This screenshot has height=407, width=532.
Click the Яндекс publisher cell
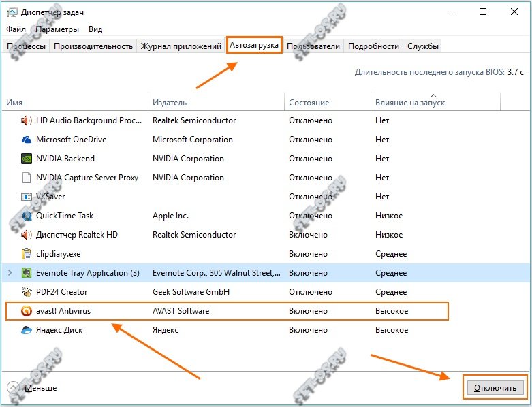click(x=166, y=330)
